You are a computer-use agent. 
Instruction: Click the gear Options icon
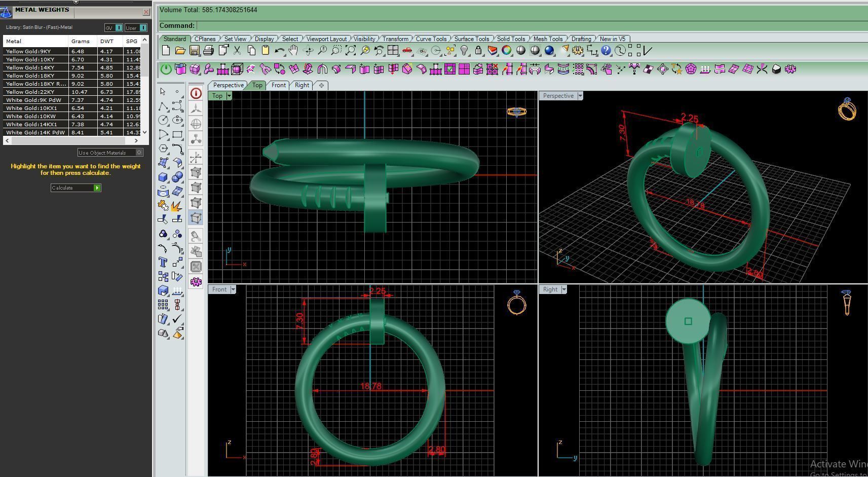pos(578,50)
